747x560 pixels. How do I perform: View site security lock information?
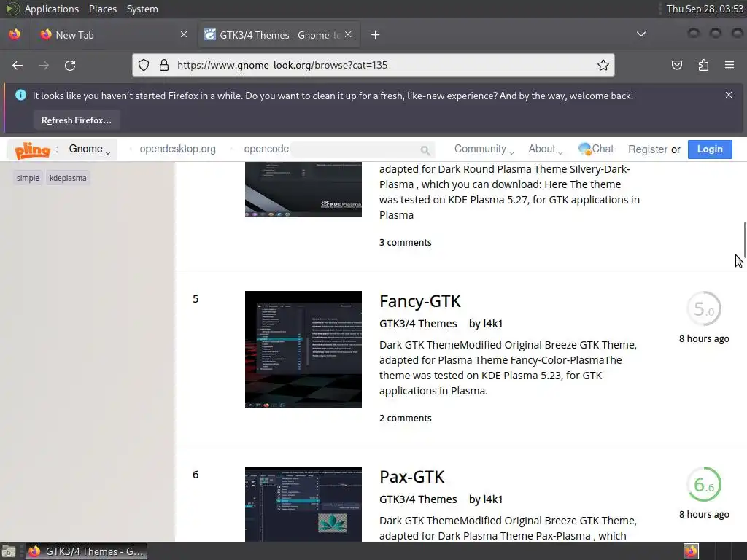click(x=164, y=65)
